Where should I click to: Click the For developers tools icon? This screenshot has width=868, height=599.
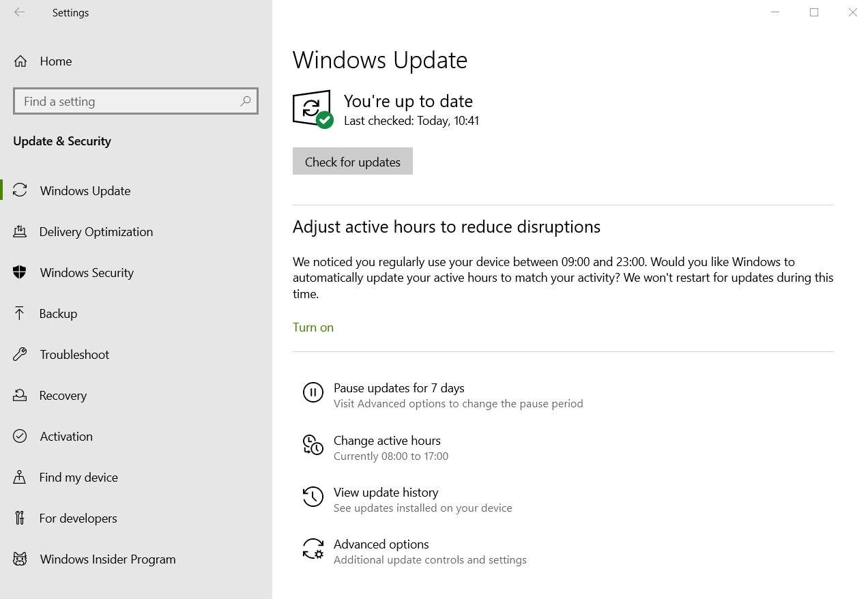pos(20,518)
